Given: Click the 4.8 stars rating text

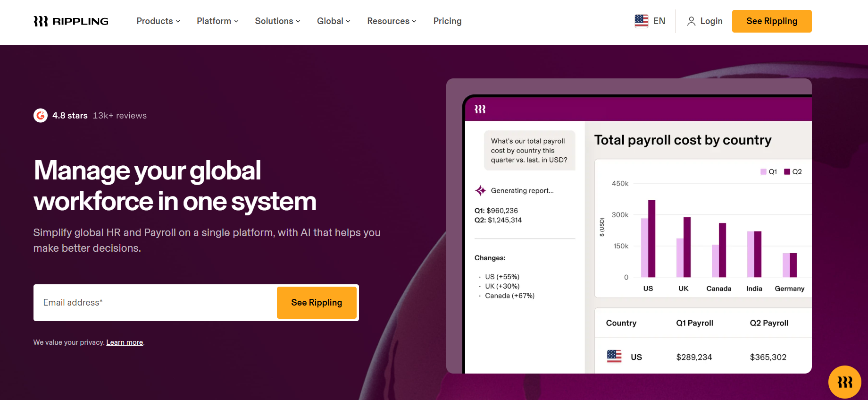Looking at the screenshot, I should [x=70, y=116].
